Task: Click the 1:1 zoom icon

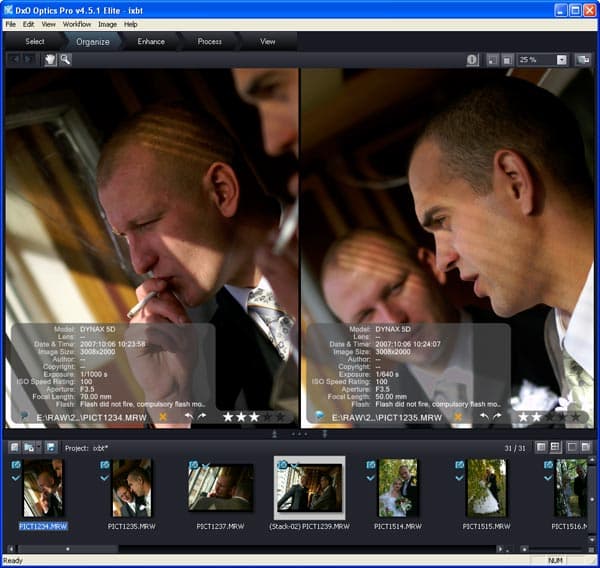Action: (x=507, y=60)
